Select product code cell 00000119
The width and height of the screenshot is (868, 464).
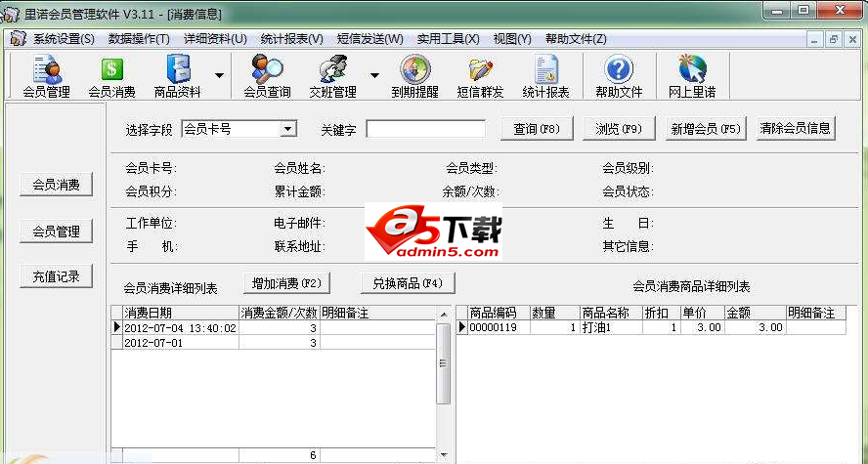click(499, 327)
